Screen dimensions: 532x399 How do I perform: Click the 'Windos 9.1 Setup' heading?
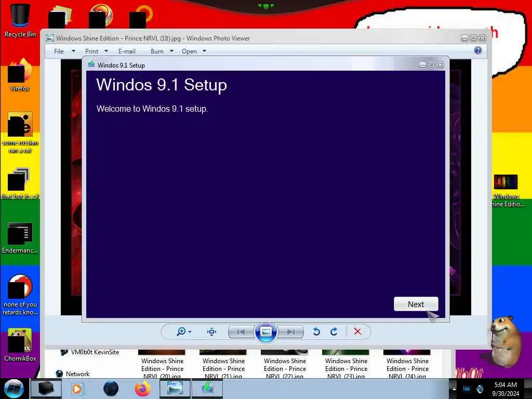(162, 85)
